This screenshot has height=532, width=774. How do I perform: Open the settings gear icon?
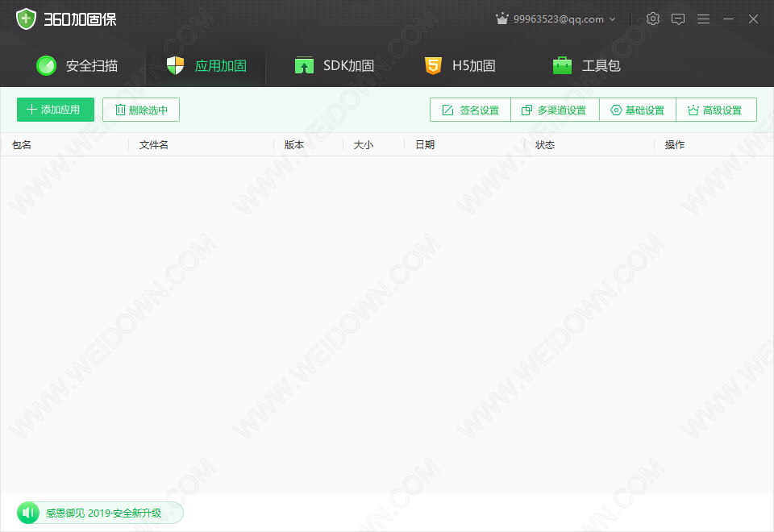pyautogui.click(x=652, y=19)
